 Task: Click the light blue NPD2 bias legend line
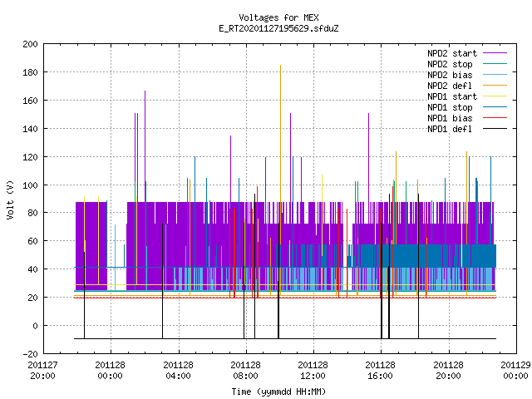(495, 75)
